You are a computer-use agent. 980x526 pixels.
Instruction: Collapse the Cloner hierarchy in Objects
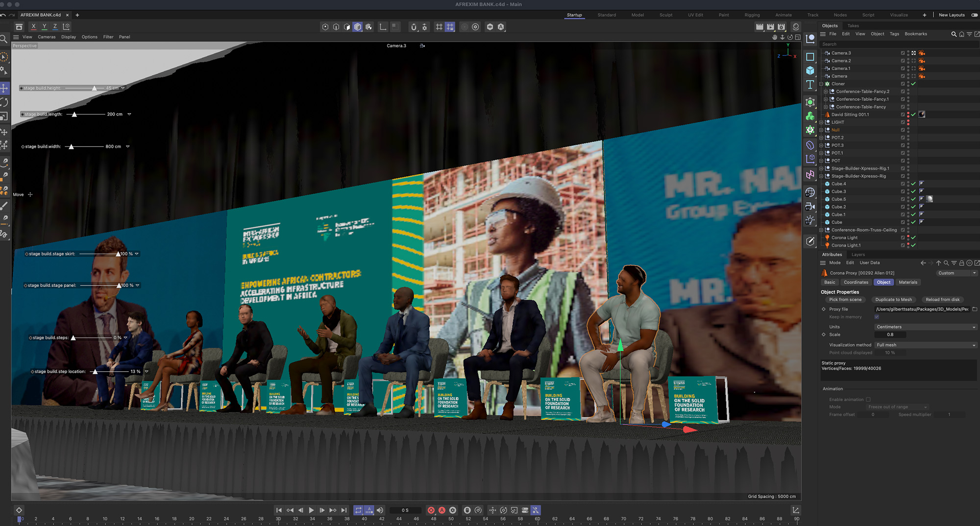pyautogui.click(x=821, y=84)
